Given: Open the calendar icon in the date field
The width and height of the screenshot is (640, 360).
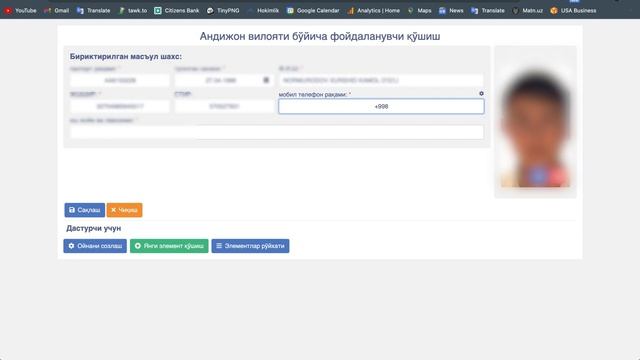Looking at the screenshot, I should [x=266, y=80].
